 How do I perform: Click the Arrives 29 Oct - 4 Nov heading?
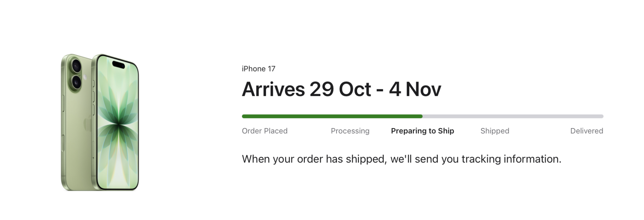click(342, 89)
